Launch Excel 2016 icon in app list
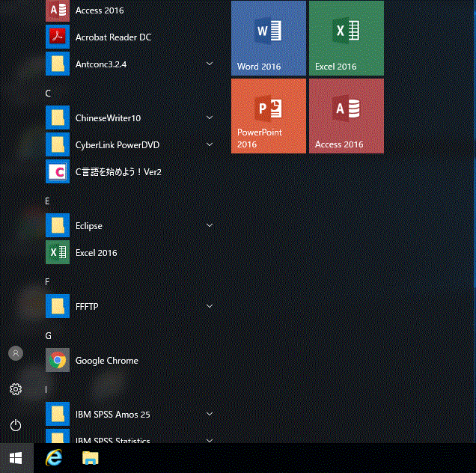The height and width of the screenshot is (473, 476). (x=58, y=252)
